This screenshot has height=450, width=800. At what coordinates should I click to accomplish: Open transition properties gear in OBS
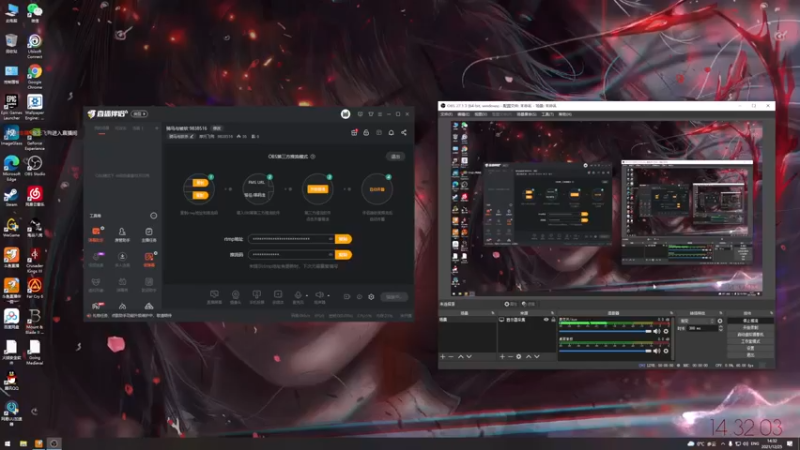[720, 321]
